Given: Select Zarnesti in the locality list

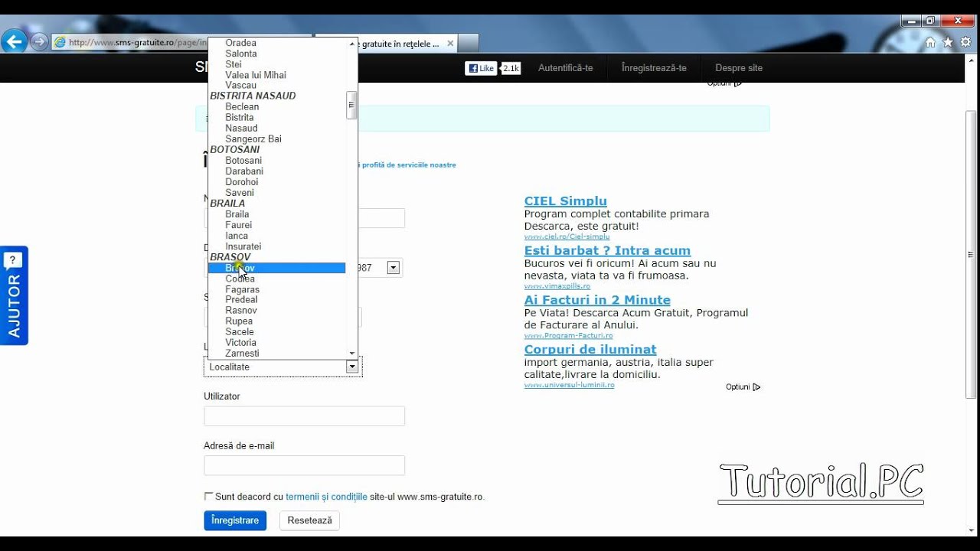Looking at the screenshot, I should (x=242, y=353).
